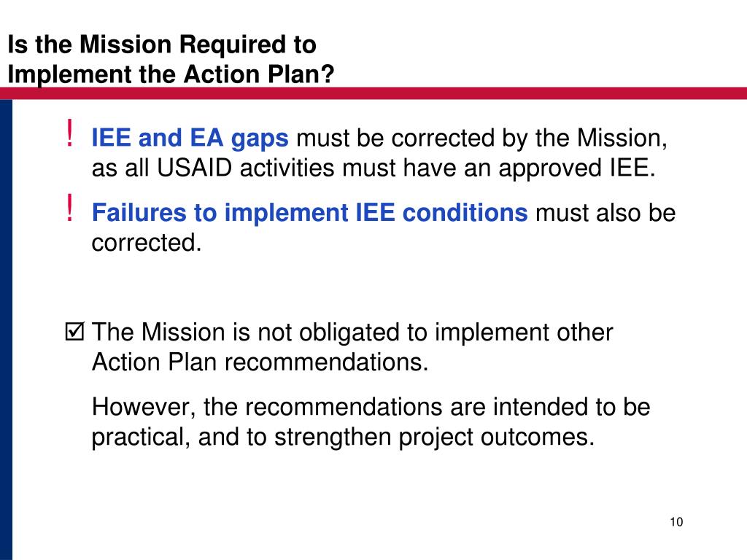This screenshot has height=560, width=747.
Task: Click the line 'practical, and to strengthen project outcomes.'
Action: click(x=343, y=437)
